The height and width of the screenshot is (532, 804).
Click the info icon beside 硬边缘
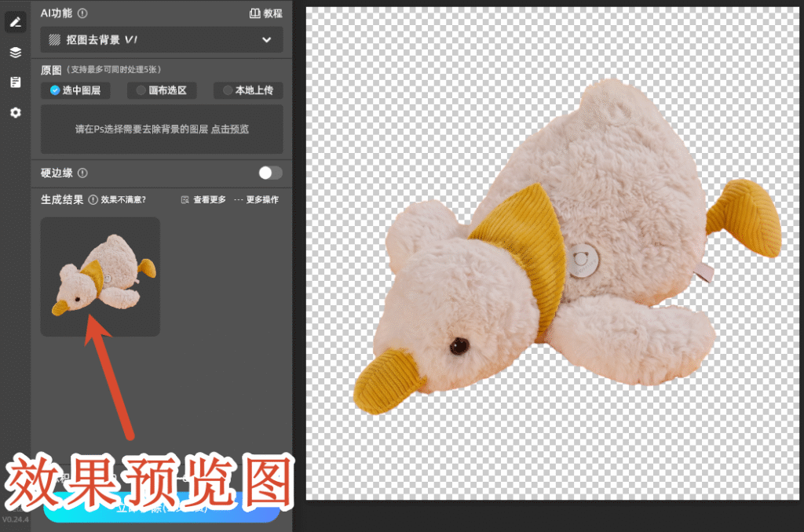[x=82, y=173]
